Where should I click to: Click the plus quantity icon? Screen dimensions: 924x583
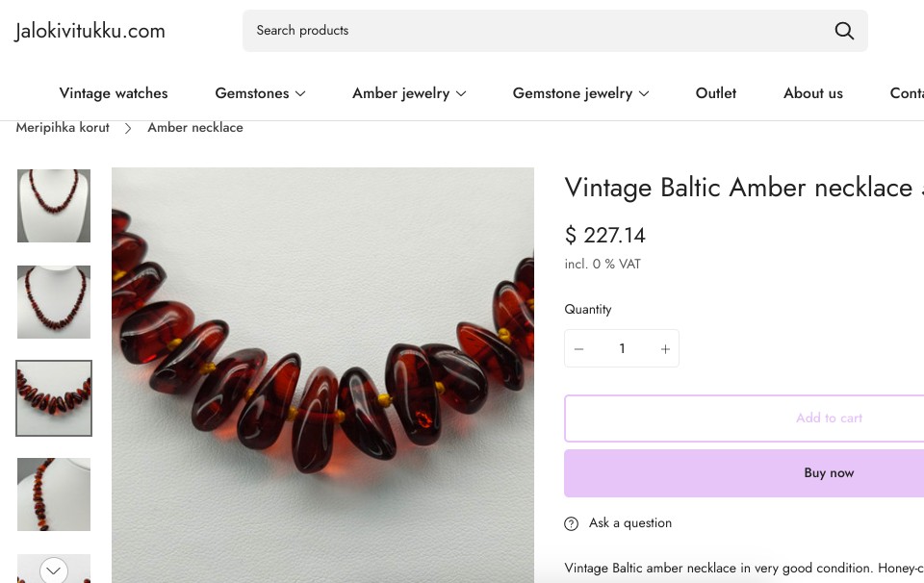tap(665, 349)
